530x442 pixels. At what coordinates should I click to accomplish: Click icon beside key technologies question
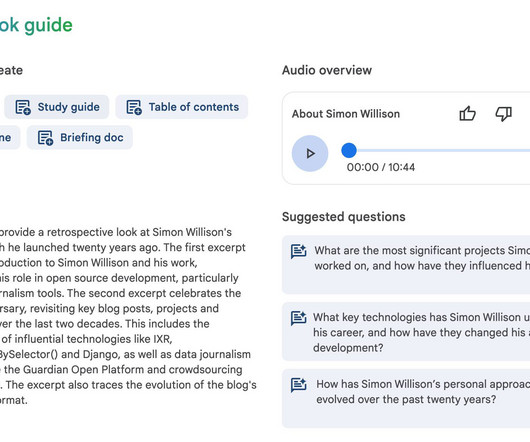pyautogui.click(x=298, y=318)
